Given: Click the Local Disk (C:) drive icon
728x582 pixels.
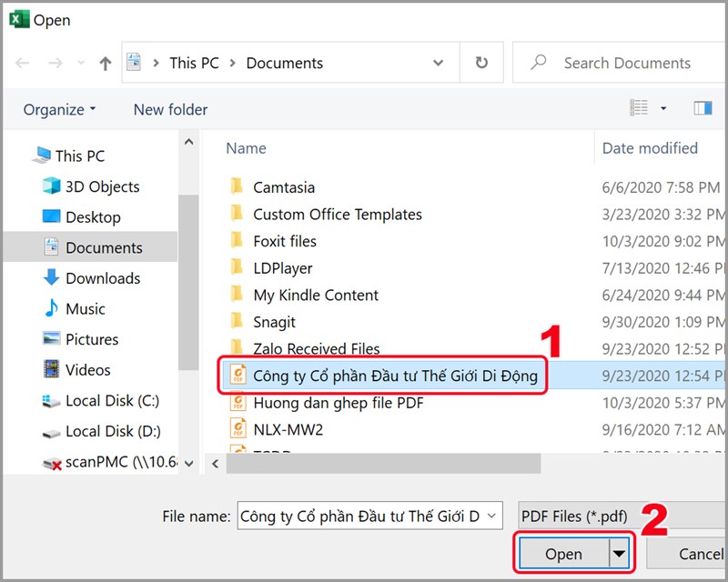Looking at the screenshot, I should point(51,401).
